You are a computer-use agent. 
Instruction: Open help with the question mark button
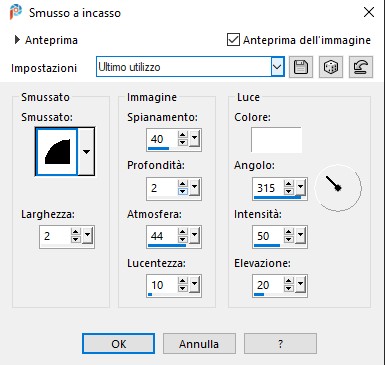click(280, 344)
